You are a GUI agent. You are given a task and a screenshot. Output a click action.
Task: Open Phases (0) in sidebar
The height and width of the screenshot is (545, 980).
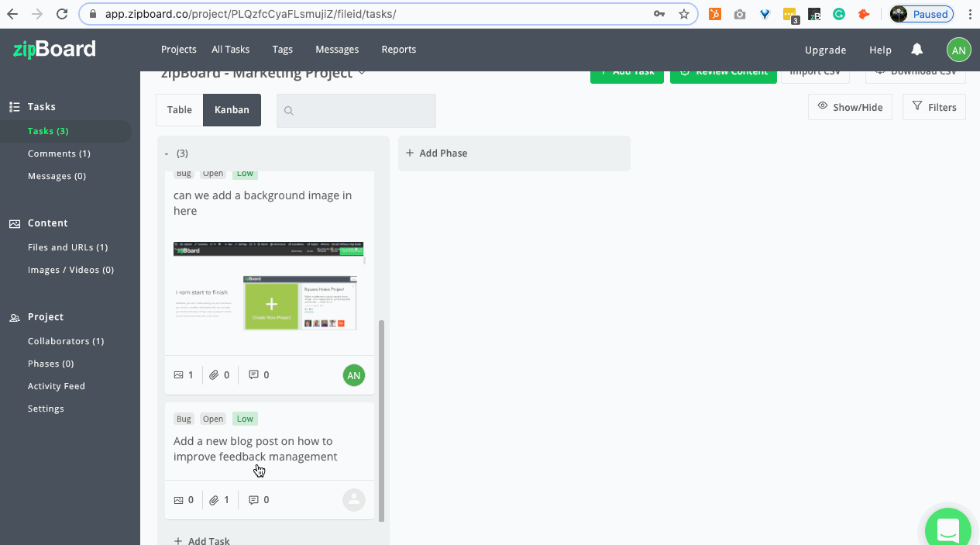pyautogui.click(x=50, y=364)
